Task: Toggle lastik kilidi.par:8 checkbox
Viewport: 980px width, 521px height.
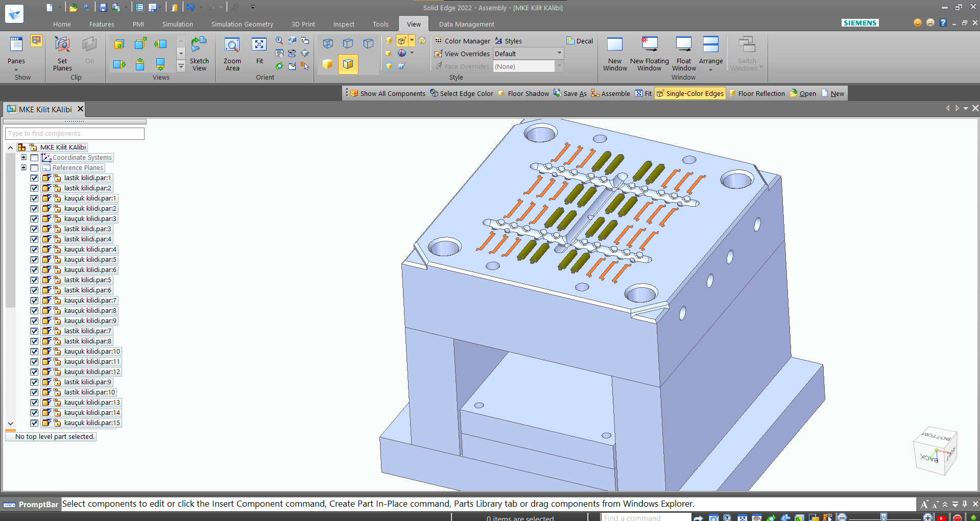Action: point(34,341)
